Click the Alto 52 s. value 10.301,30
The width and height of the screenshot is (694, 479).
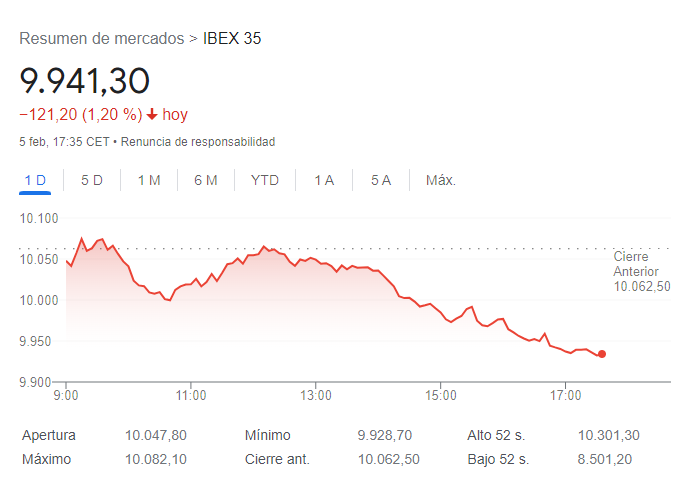608,435
